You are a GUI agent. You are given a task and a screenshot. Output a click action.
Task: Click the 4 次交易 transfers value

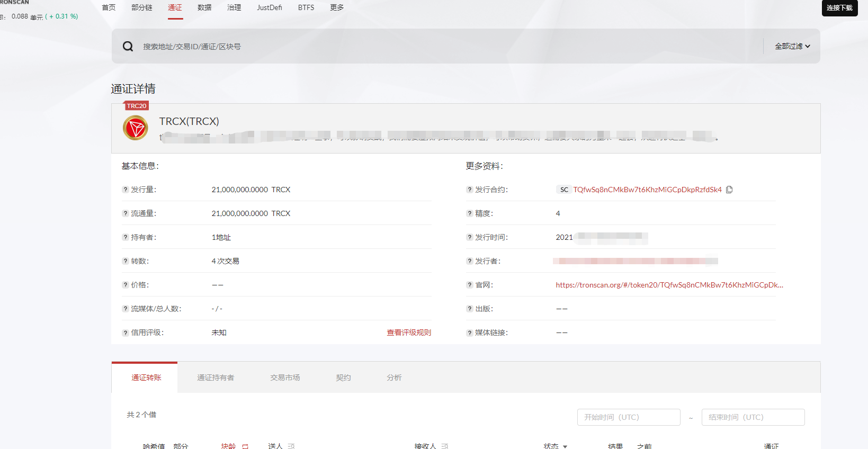(226, 261)
